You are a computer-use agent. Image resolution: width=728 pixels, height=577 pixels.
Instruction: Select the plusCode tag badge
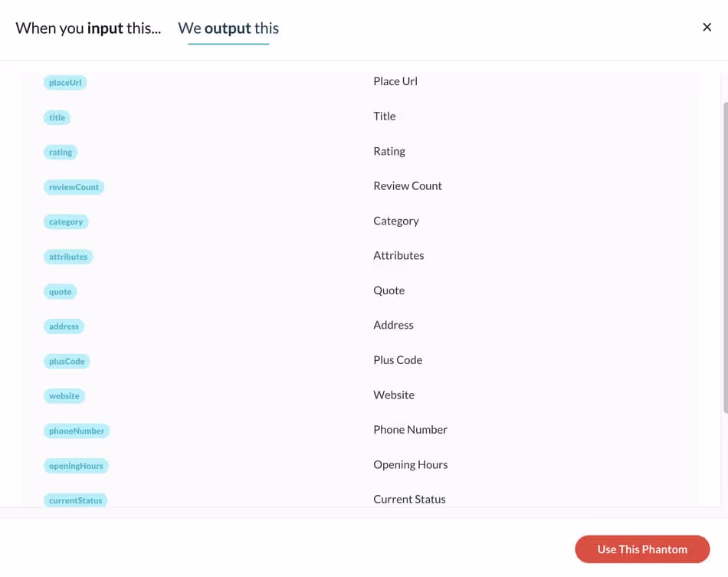point(67,361)
